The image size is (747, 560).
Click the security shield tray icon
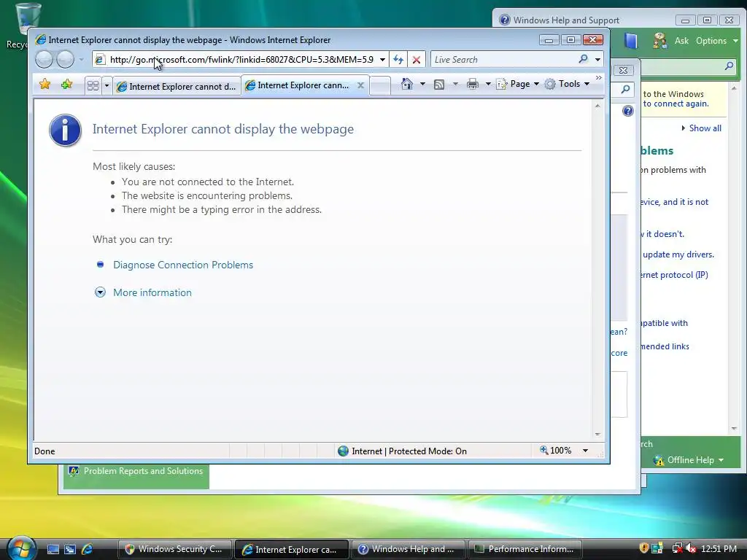643,548
